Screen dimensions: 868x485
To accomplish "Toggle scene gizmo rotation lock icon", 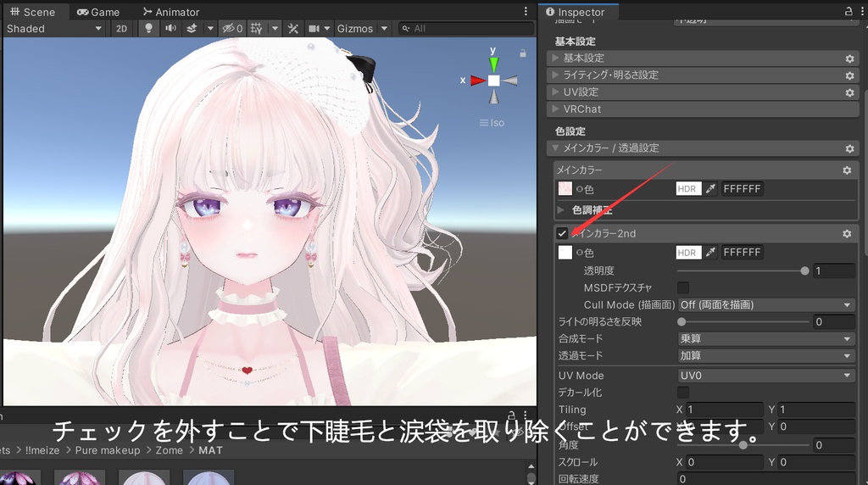I will click(x=522, y=53).
